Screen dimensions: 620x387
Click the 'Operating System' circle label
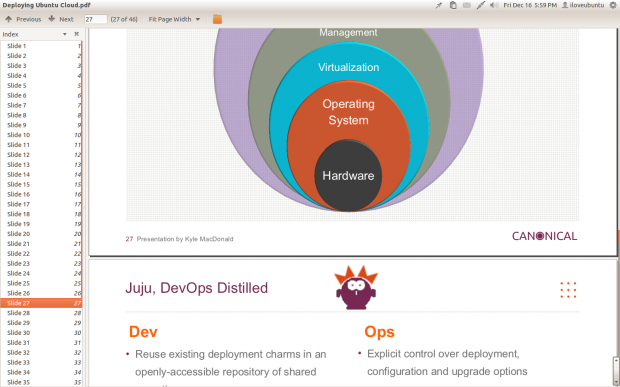point(348,112)
